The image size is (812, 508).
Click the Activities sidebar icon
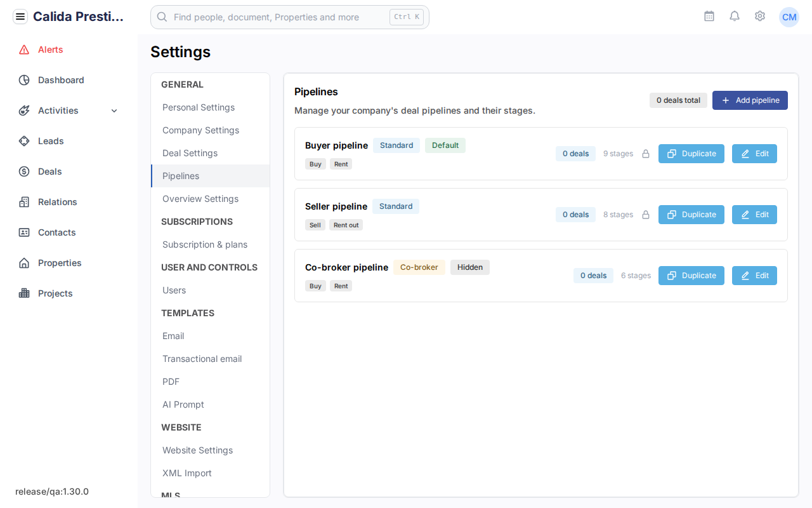click(24, 110)
